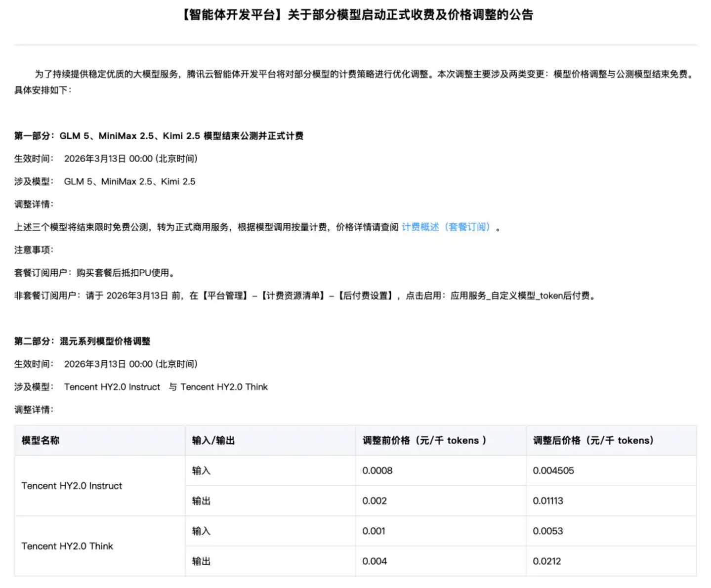Click the 0.004 price cell
This screenshot has height=588, width=711.
(x=441, y=561)
